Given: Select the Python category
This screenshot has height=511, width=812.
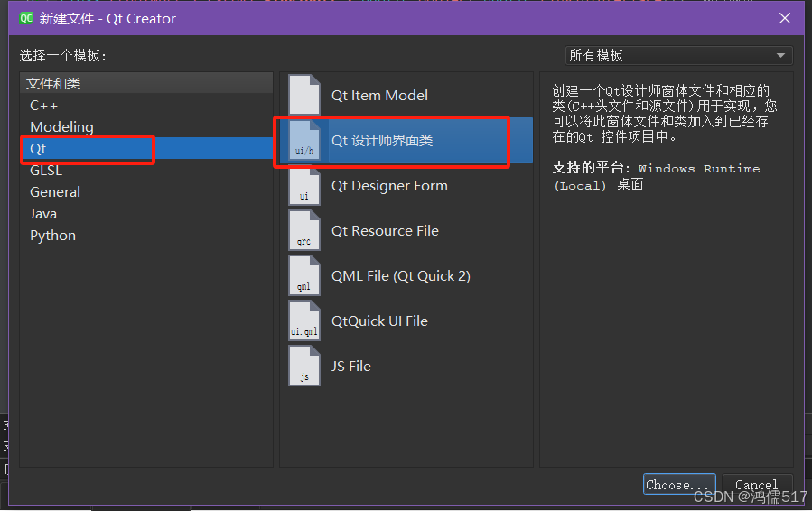Looking at the screenshot, I should click(146, 236).
